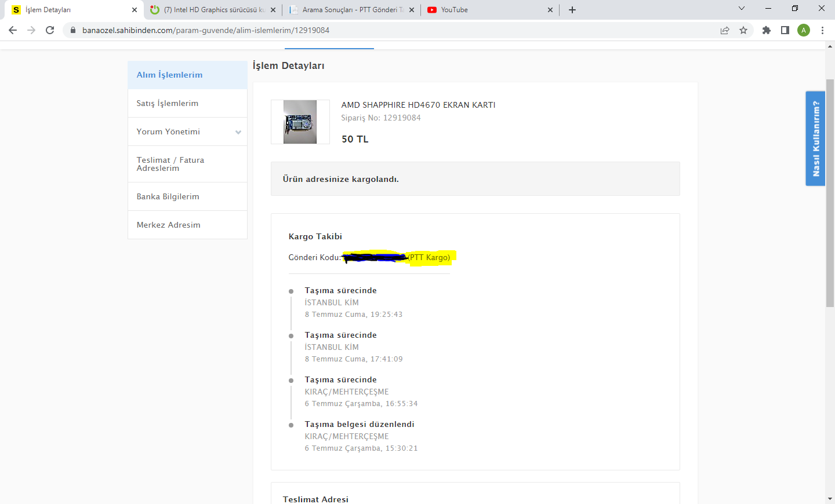Toggle the browser side panel
This screenshot has width=835, height=504.
[x=785, y=30]
